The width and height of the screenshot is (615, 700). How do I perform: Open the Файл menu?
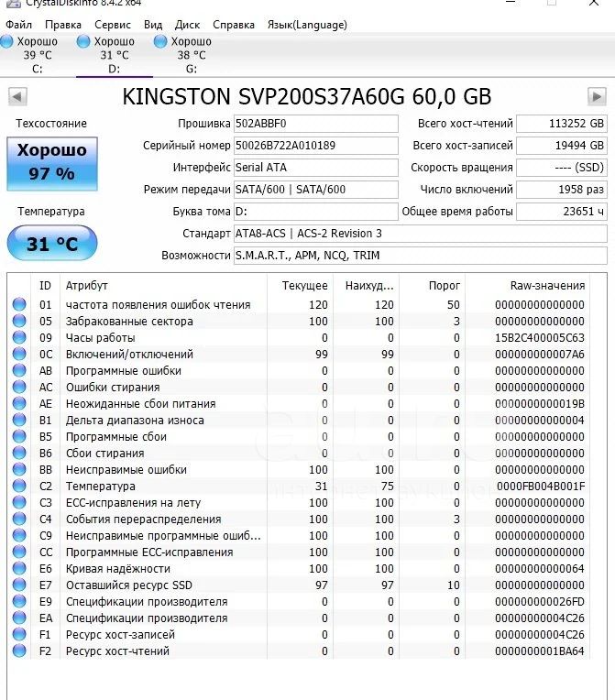pos(18,25)
